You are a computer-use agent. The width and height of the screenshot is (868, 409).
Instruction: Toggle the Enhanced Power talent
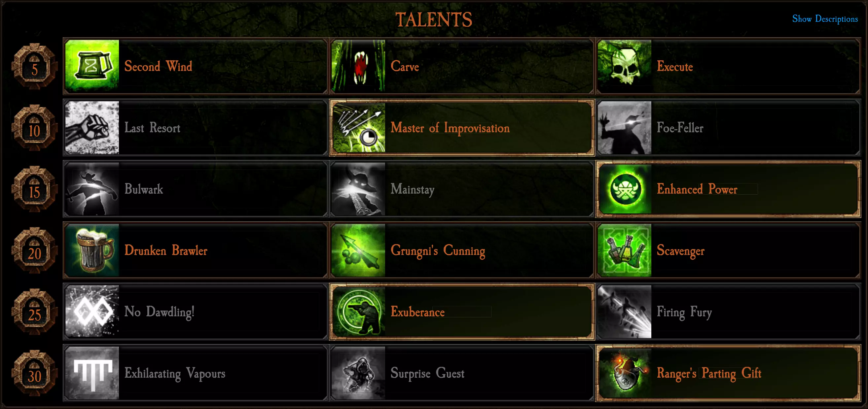pos(728,189)
